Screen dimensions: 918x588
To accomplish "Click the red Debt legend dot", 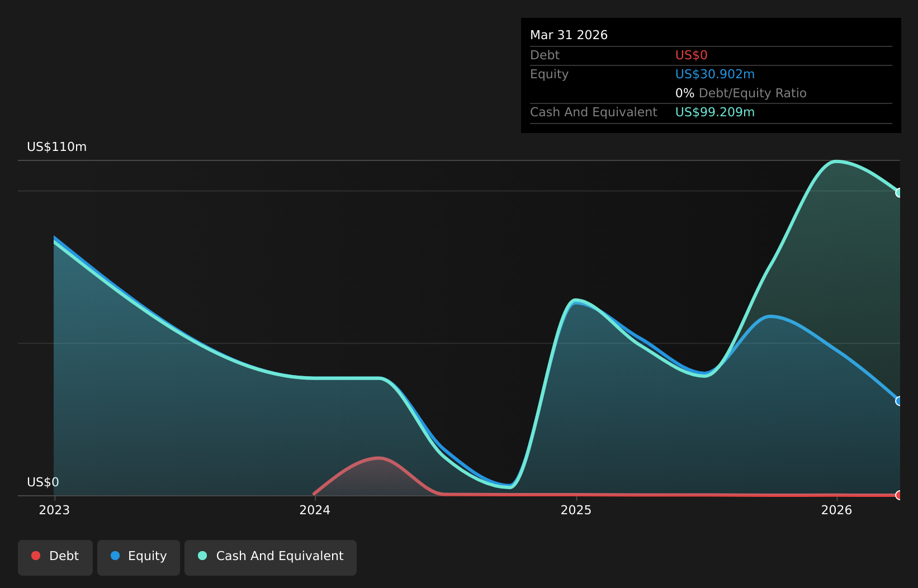I will point(36,556).
